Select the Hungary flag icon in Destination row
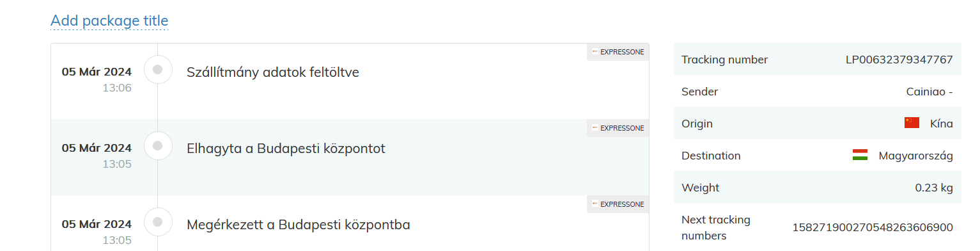Image resolution: width=980 pixels, height=251 pixels. pyautogui.click(x=860, y=155)
